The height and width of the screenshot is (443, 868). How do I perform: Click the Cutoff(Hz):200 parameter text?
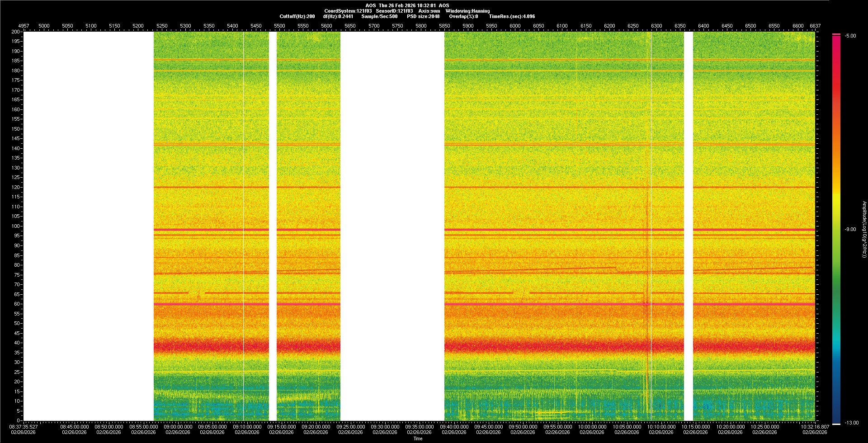pos(297,16)
